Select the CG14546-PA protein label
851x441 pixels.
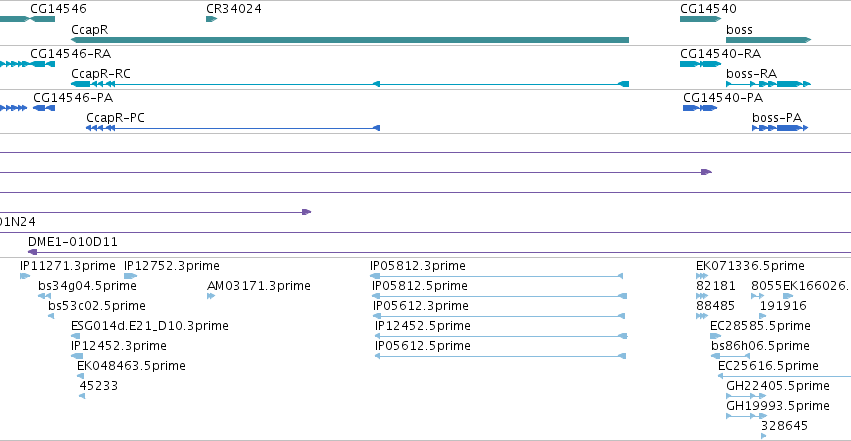coord(73,98)
